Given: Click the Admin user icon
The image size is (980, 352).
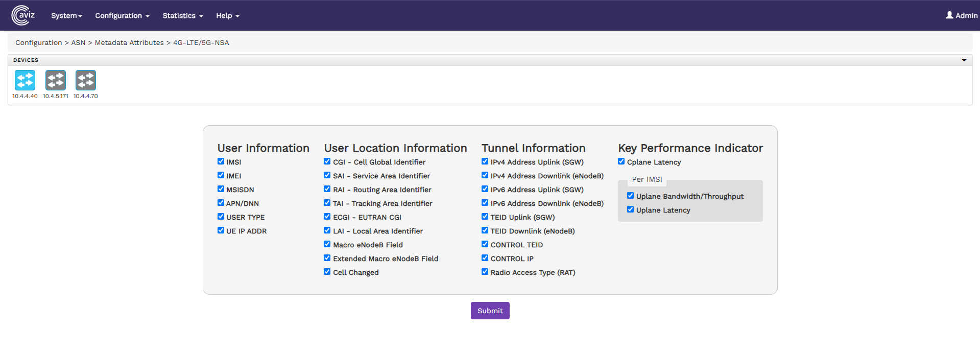Looking at the screenshot, I should (x=949, y=15).
